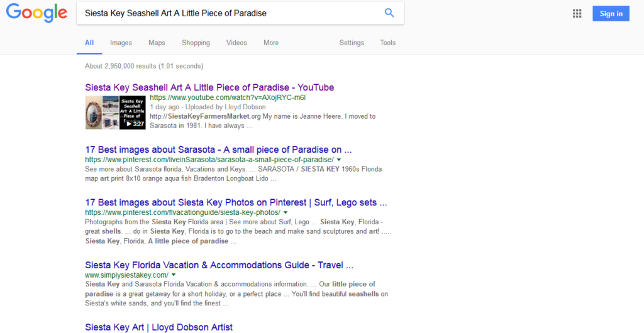Go to the Shopping tab

coord(196,43)
